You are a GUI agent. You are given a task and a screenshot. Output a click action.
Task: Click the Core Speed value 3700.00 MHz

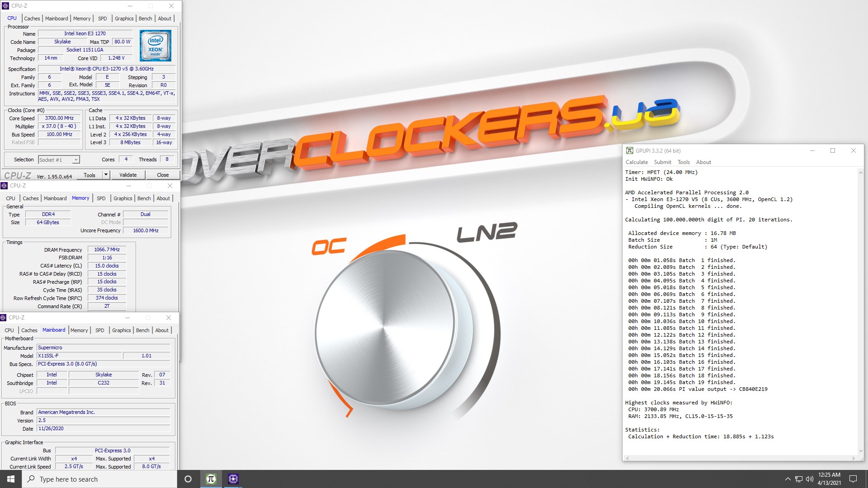[59, 118]
